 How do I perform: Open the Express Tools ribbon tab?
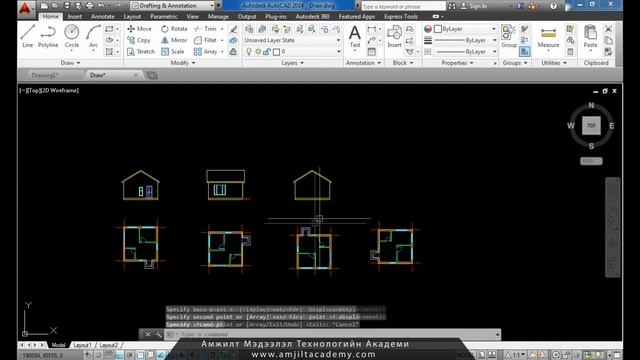pos(400,17)
